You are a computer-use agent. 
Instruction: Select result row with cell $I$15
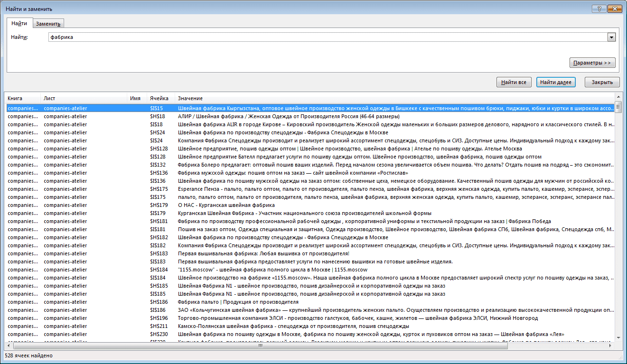(x=310, y=108)
